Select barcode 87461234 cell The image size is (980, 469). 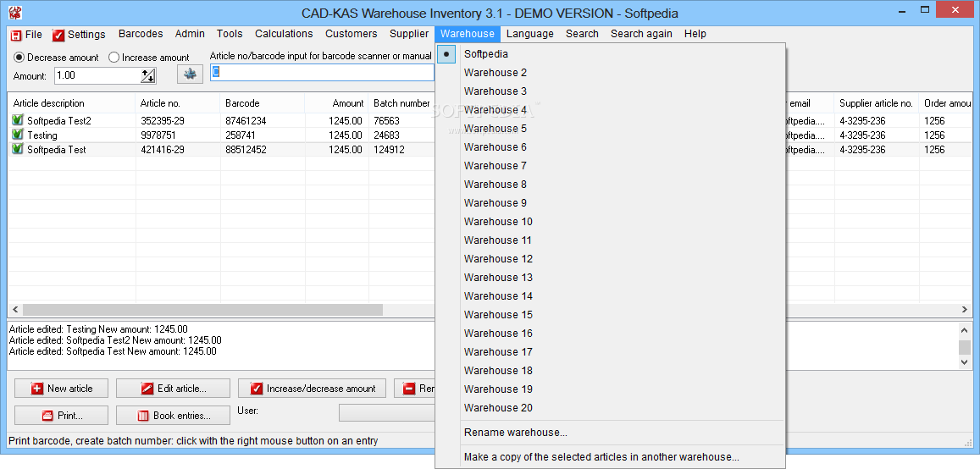246,120
